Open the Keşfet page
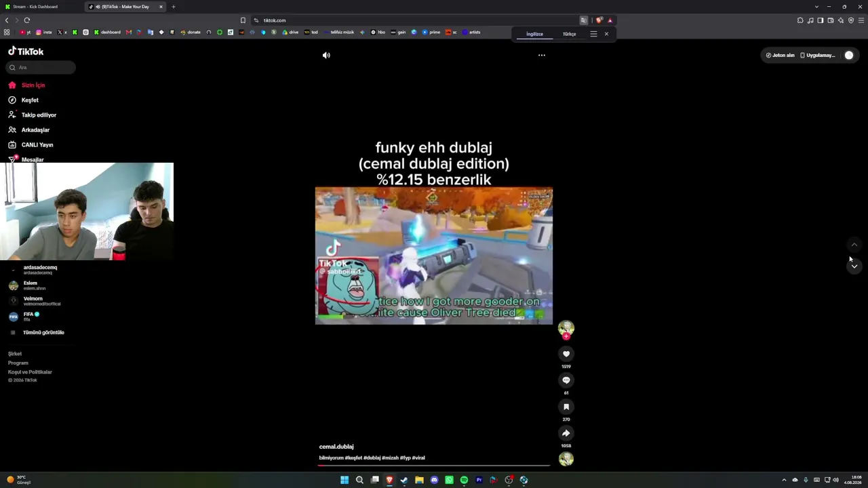The width and height of the screenshot is (868, 488). tap(24, 100)
